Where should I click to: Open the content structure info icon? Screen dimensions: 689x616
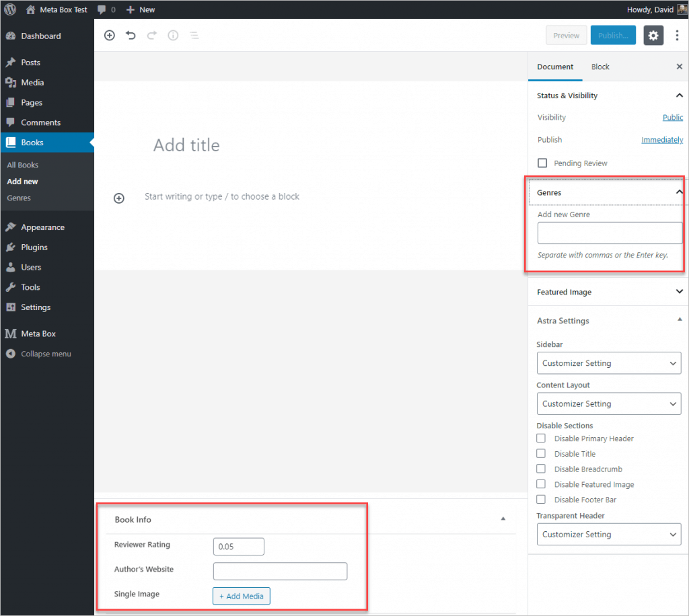[x=173, y=36]
